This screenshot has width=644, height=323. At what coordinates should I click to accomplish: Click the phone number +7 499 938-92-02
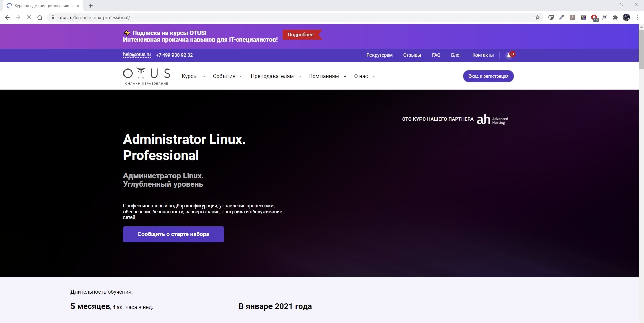(174, 55)
